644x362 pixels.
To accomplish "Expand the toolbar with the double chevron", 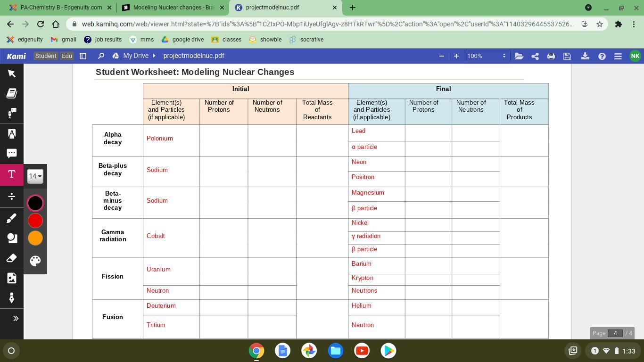I will tap(16, 319).
